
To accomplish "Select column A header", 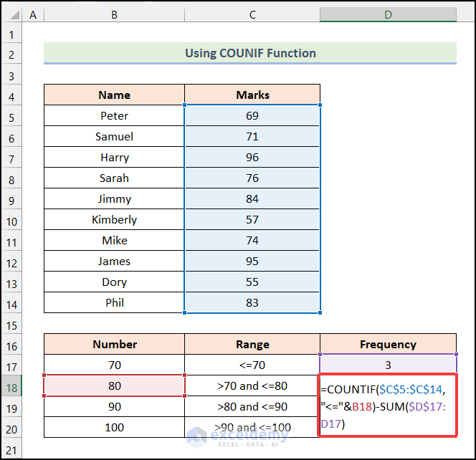I will pyautogui.click(x=33, y=14).
